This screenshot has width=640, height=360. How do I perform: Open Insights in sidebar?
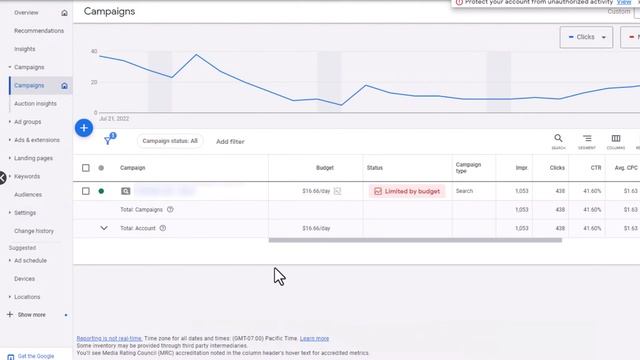tap(24, 49)
